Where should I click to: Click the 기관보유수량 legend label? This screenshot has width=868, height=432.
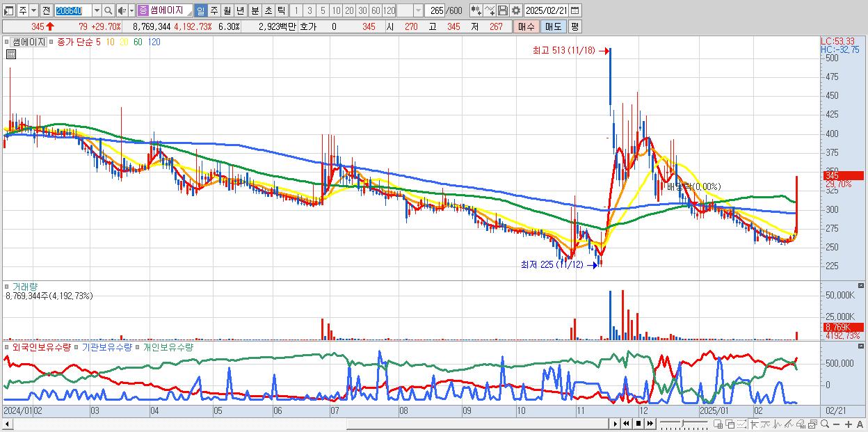coord(106,346)
